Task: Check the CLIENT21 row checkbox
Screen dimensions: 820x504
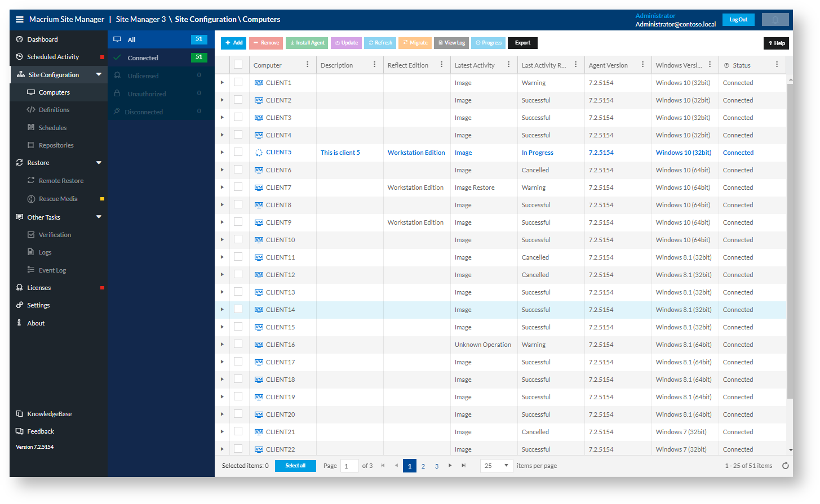Action: [238, 431]
